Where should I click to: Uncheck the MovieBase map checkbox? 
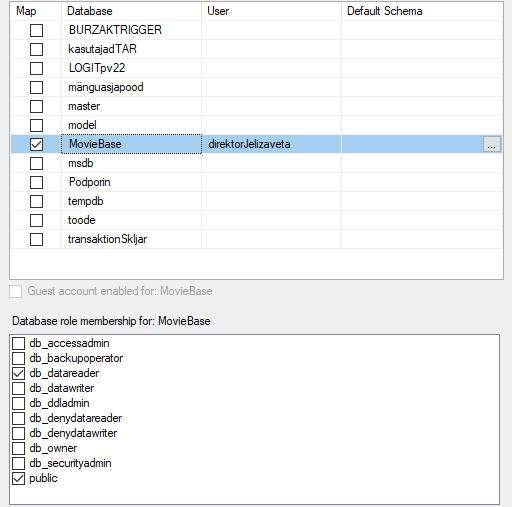coord(36,144)
